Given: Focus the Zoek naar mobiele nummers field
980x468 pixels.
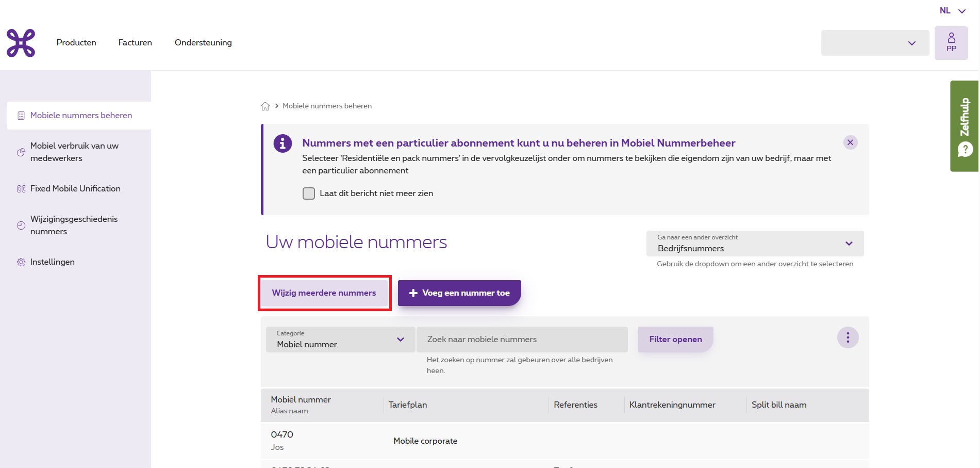Looking at the screenshot, I should click(522, 340).
